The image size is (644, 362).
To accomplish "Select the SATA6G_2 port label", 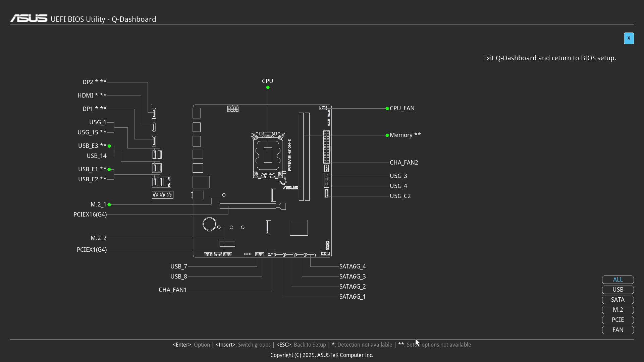I will click(353, 287).
